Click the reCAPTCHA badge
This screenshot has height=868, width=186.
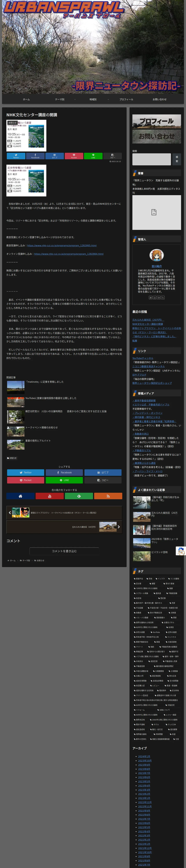181,551
